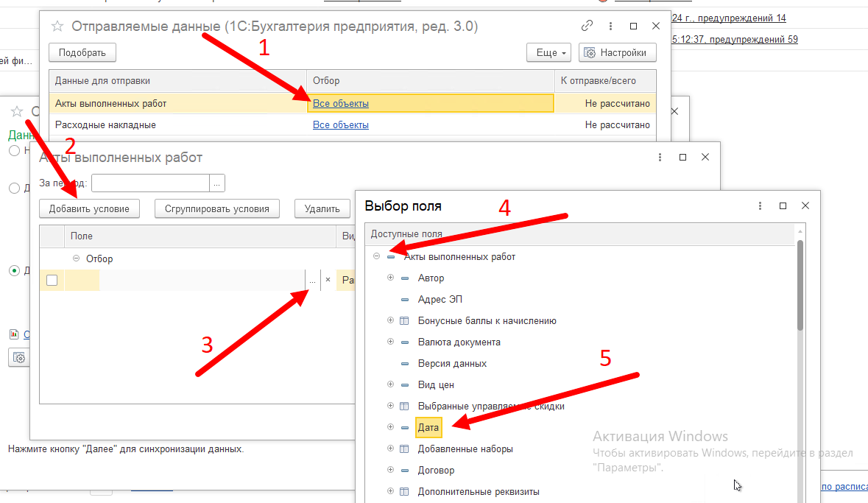Click the gear icon button in the background window

[19, 358]
